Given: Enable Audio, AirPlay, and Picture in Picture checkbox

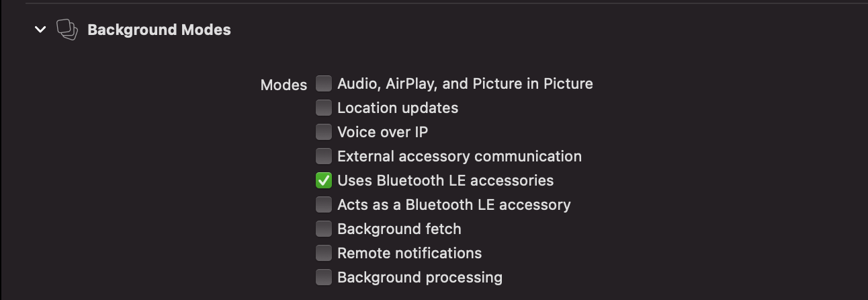Looking at the screenshot, I should [x=324, y=83].
